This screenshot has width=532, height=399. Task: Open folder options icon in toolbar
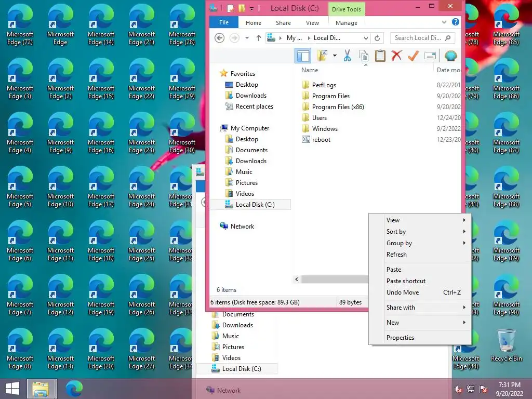[x=322, y=56]
